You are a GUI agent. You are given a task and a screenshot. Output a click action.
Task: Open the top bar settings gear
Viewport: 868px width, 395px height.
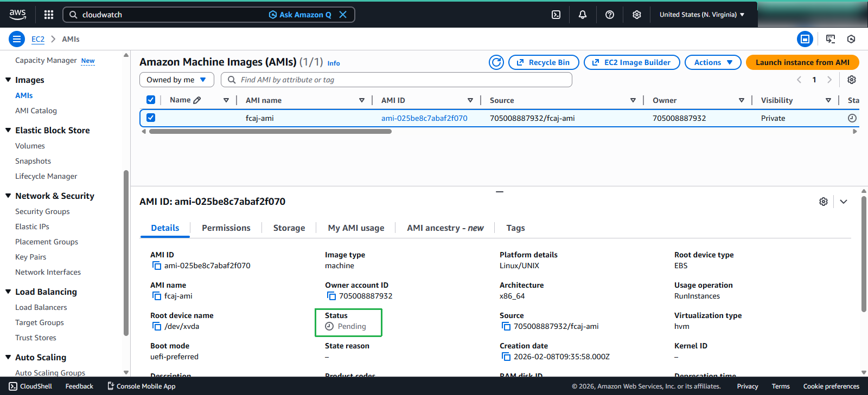coord(637,15)
